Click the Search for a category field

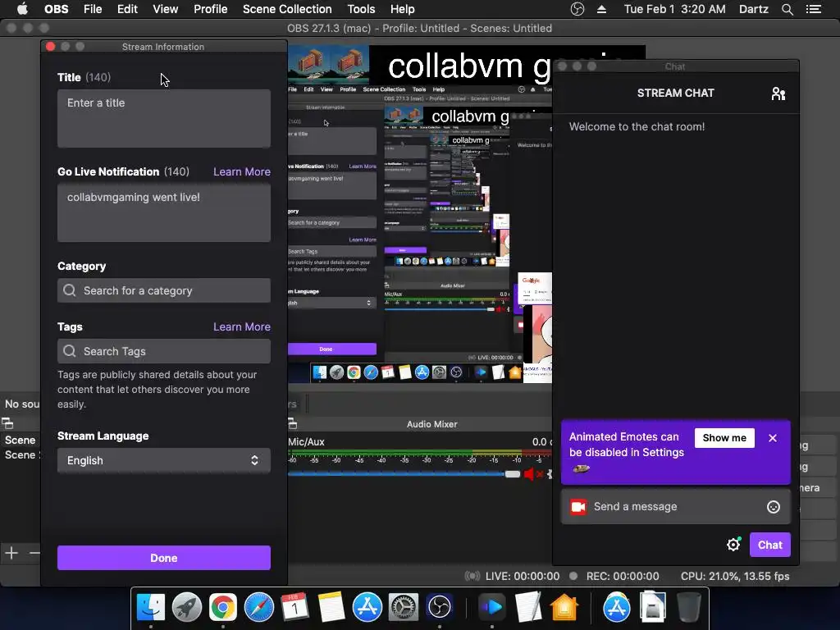tap(164, 290)
